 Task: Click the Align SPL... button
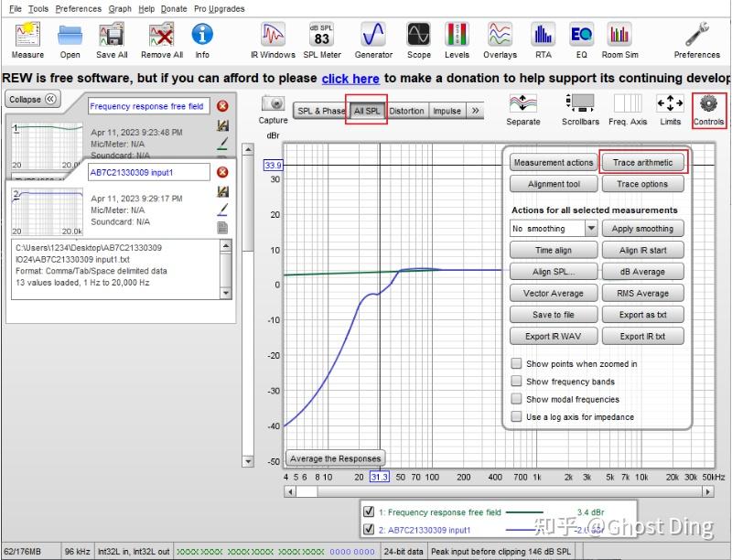[554, 272]
